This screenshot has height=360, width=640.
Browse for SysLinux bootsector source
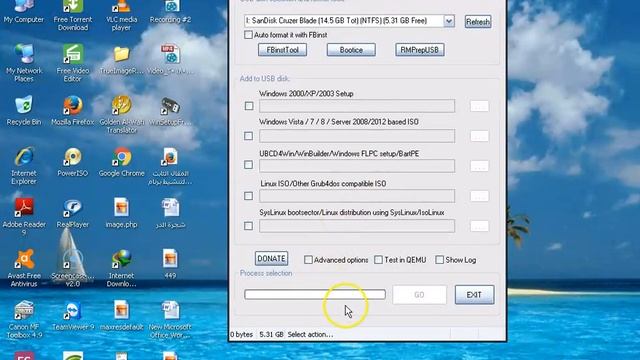tap(479, 226)
